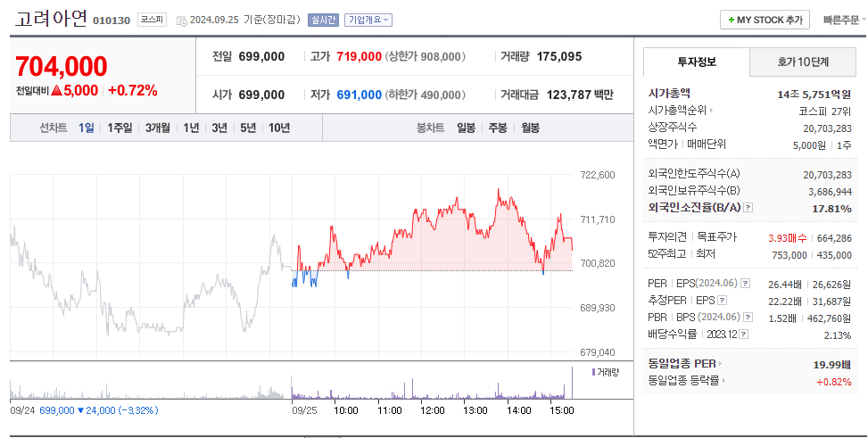Click the 고려아연 stock name heading
The width and height of the screenshot is (868, 438).
[50, 18]
